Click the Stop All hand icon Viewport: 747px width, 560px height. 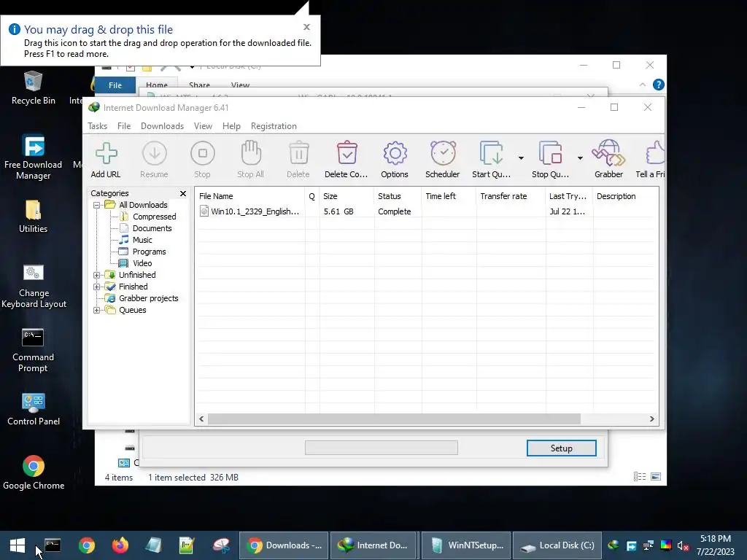[251, 153]
